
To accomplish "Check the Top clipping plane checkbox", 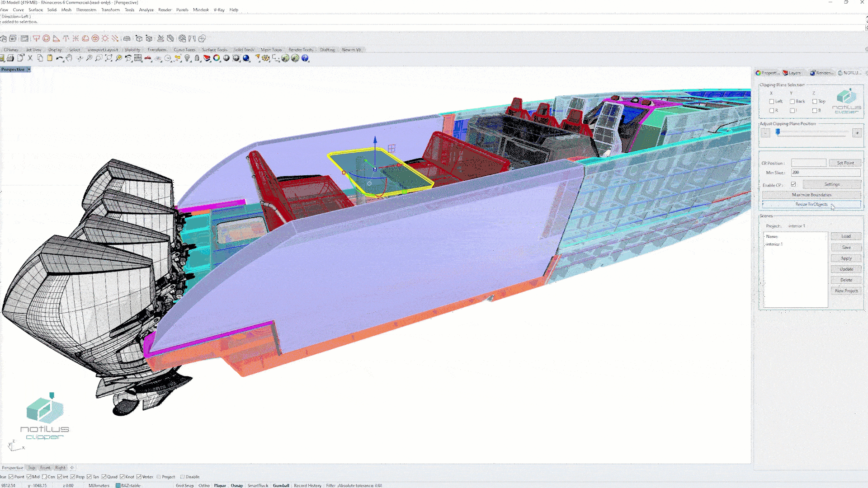I will (x=815, y=102).
